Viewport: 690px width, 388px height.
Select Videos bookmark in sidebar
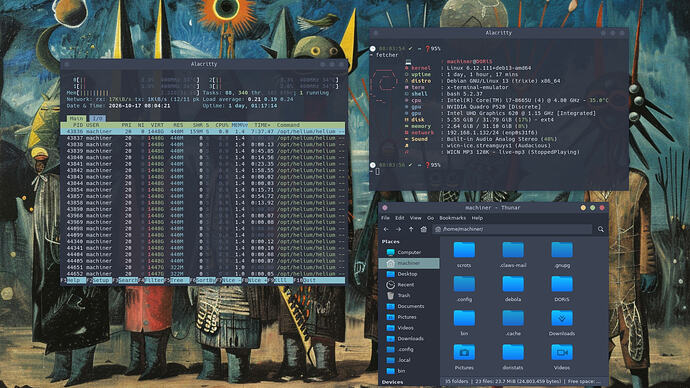409,328
